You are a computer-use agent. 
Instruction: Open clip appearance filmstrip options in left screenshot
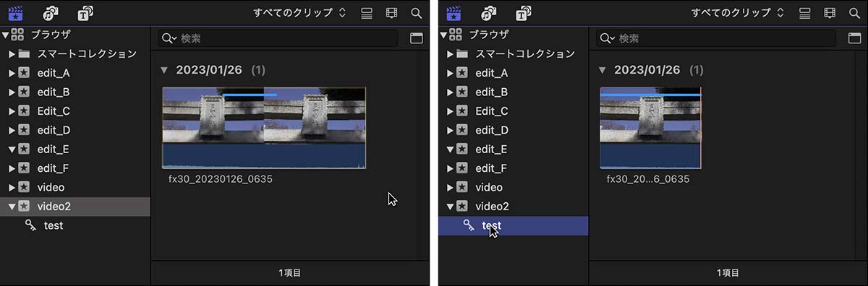pyautogui.click(x=391, y=13)
